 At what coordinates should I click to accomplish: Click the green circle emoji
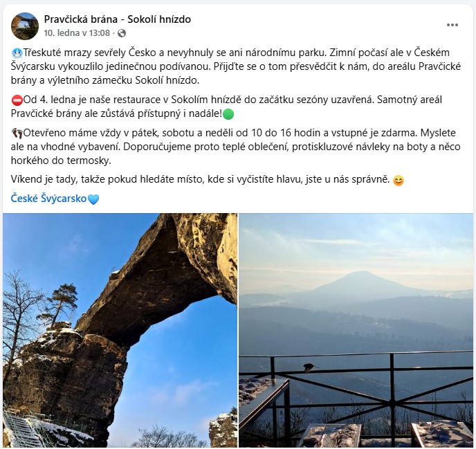tap(228, 114)
